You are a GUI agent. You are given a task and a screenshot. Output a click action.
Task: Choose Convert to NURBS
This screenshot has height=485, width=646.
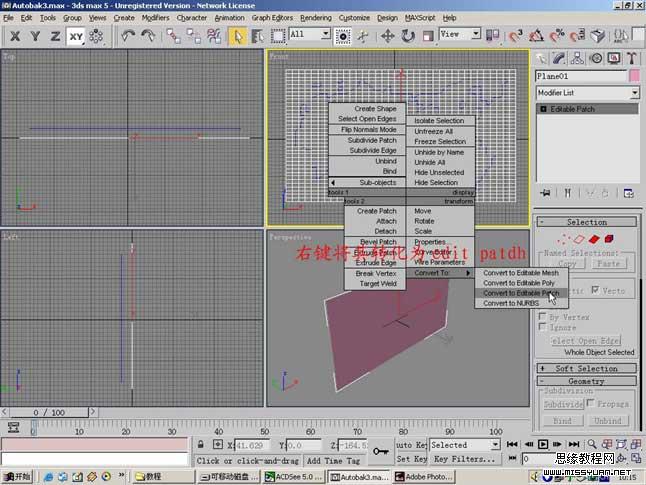tap(521, 303)
